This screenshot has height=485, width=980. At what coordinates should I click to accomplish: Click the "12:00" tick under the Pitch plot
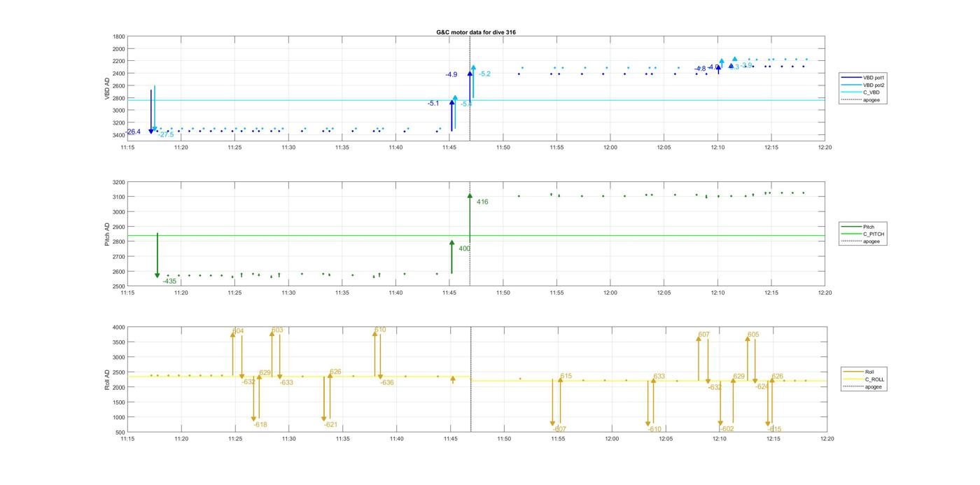pyautogui.click(x=610, y=293)
